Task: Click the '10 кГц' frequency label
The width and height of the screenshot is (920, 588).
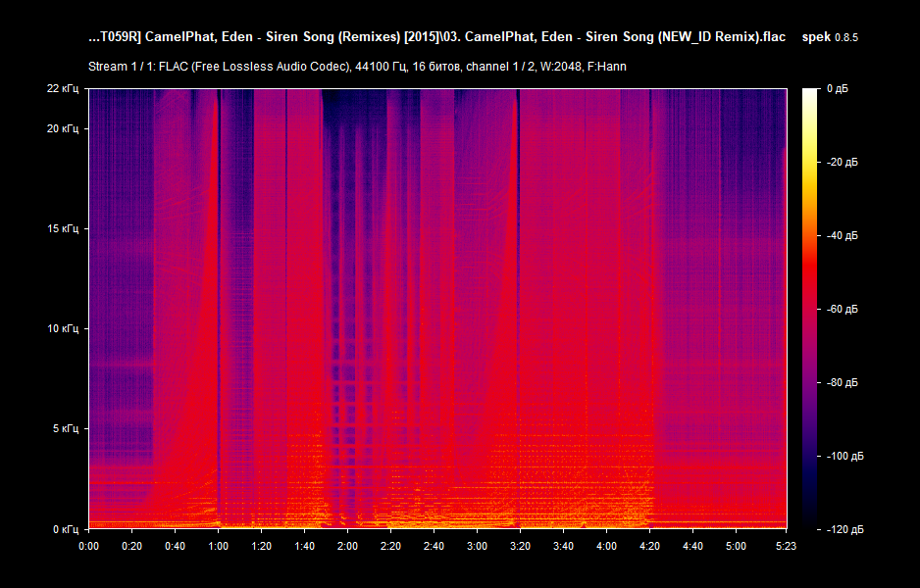Action: (x=62, y=329)
